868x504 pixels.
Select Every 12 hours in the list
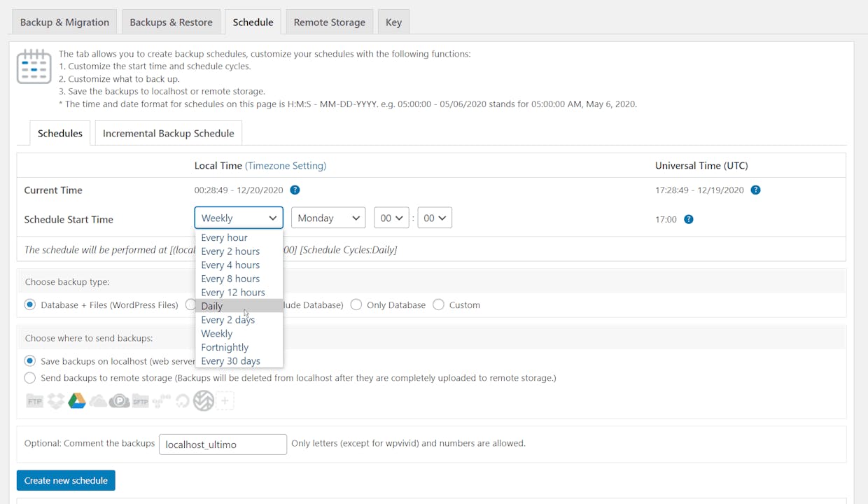point(239,293)
